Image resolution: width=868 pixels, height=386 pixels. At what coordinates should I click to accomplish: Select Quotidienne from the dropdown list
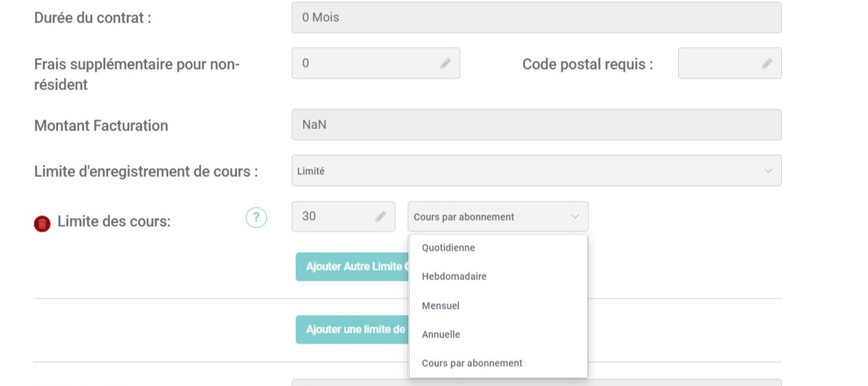448,247
